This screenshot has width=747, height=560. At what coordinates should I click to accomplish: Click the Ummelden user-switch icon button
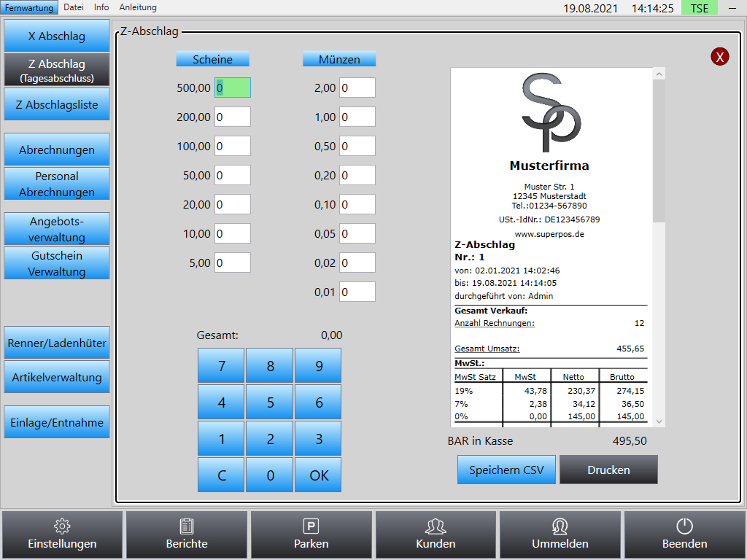coord(560,534)
